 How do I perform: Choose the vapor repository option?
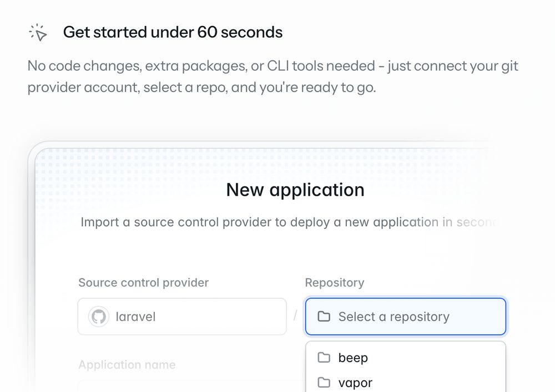pos(406,383)
